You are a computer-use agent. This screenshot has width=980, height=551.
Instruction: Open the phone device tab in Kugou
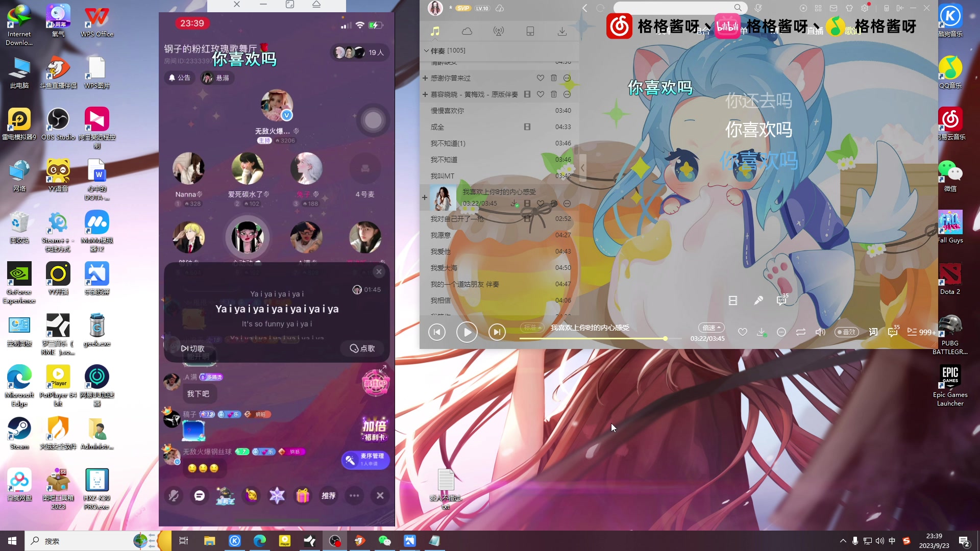[530, 32]
